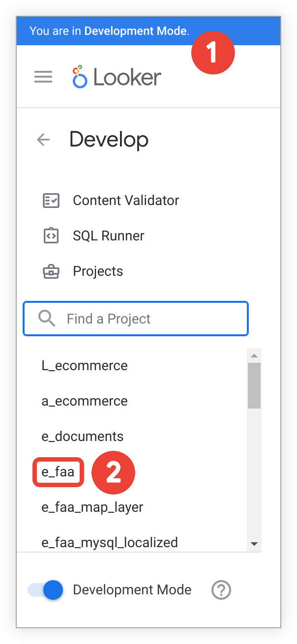The height and width of the screenshot is (644, 297).
Task: Select the e_faa project
Action: [58, 472]
